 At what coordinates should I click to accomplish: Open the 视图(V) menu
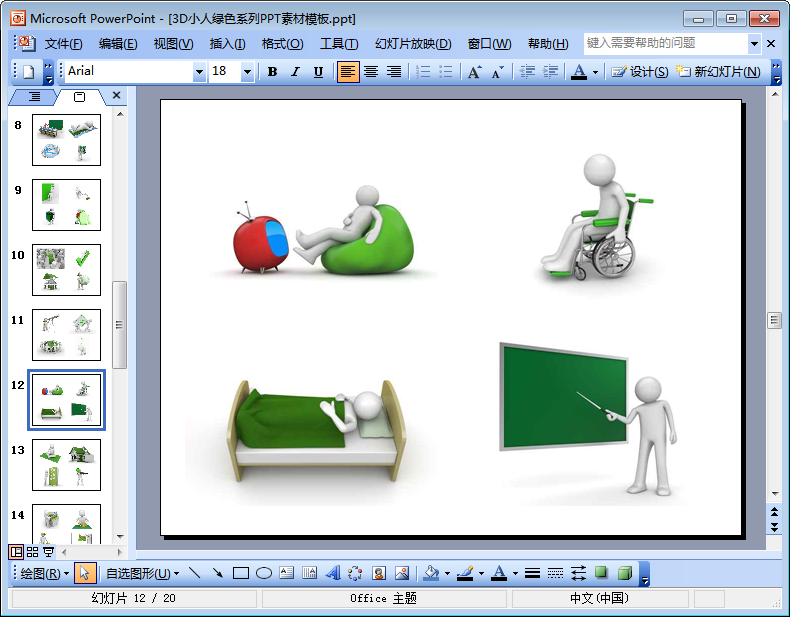click(x=173, y=44)
